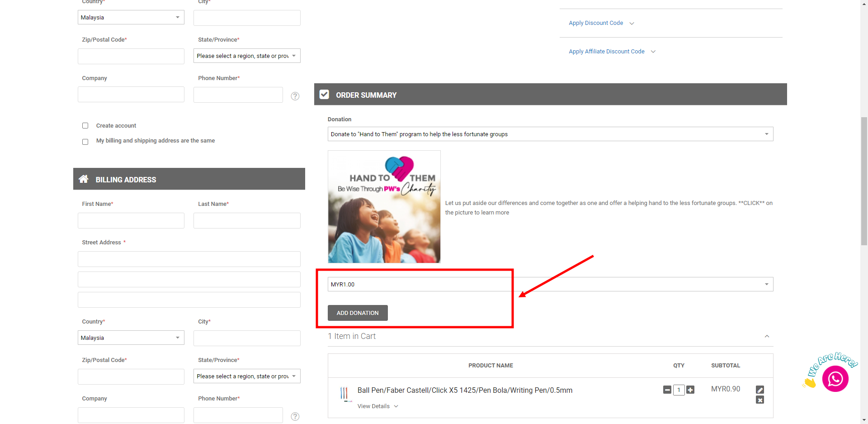
Task: Click the page vertical scrollbar thumb
Action: point(864,181)
